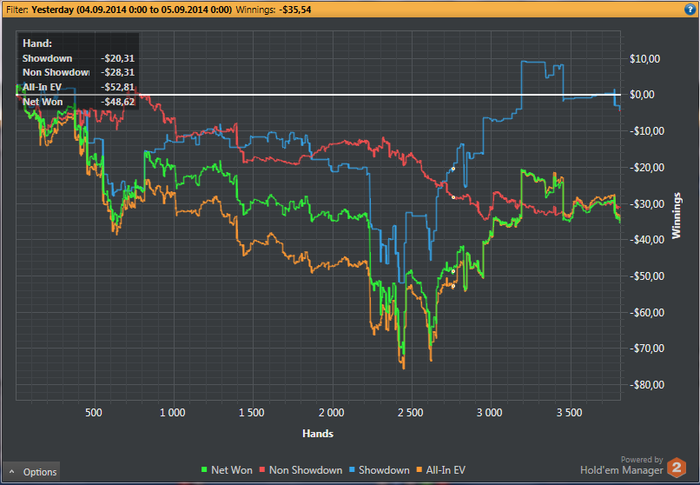Click the 500 hands x-axis label
This screenshot has width=700, height=485.
93,413
